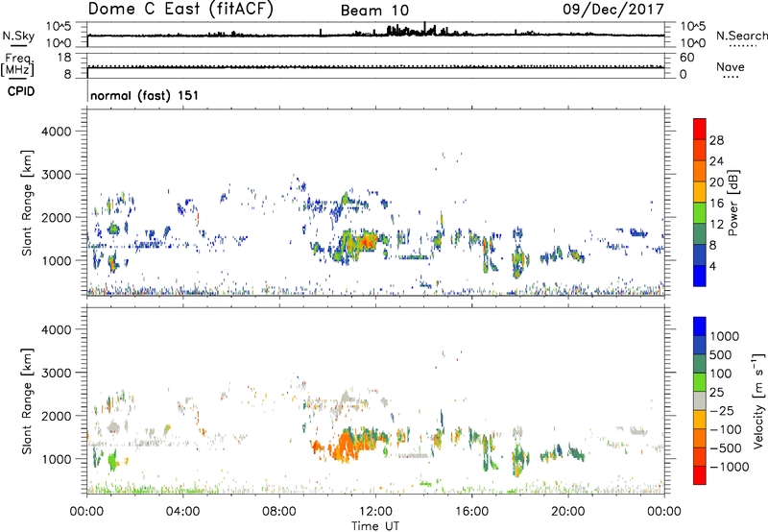
Task: Click the N.Sky noise spike near 14:00
Action: 424,28
